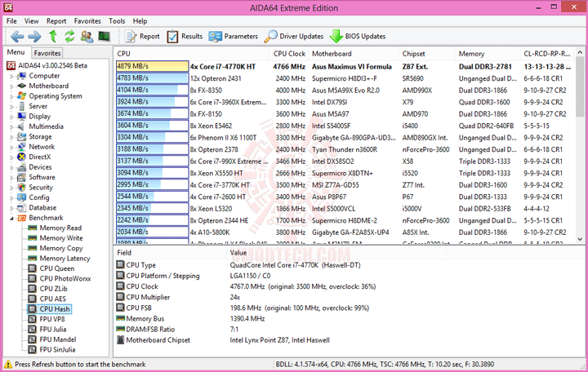Click the green up arrow toolbar icon
This screenshot has height=372, width=588.
click(x=53, y=37)
